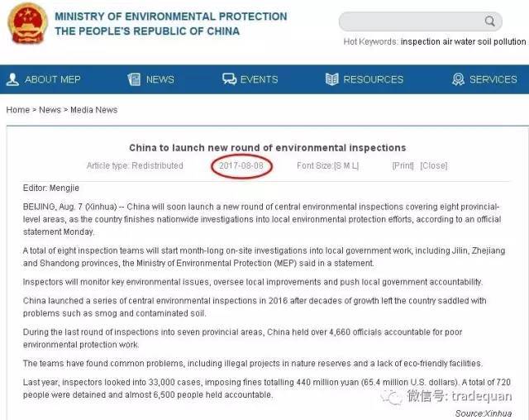Click the Close link of the article

pyautogui.click(x=434, y=165)
